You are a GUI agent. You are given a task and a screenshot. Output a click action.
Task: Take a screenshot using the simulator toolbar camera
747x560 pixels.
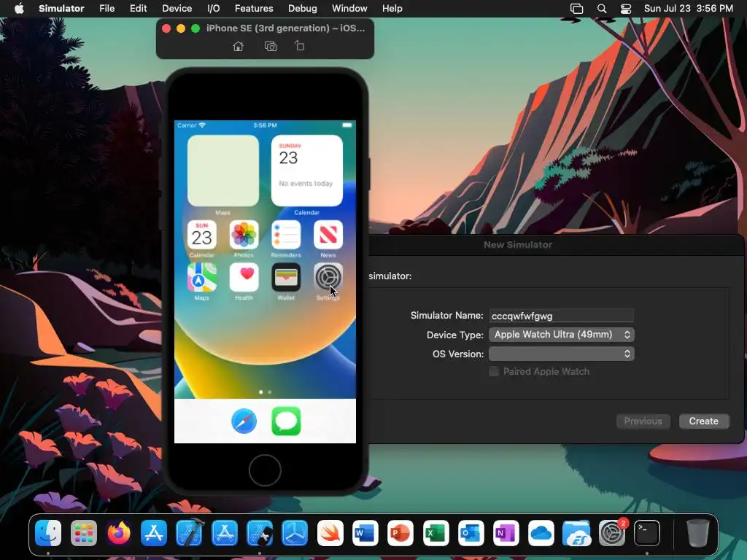click(271, 46)
